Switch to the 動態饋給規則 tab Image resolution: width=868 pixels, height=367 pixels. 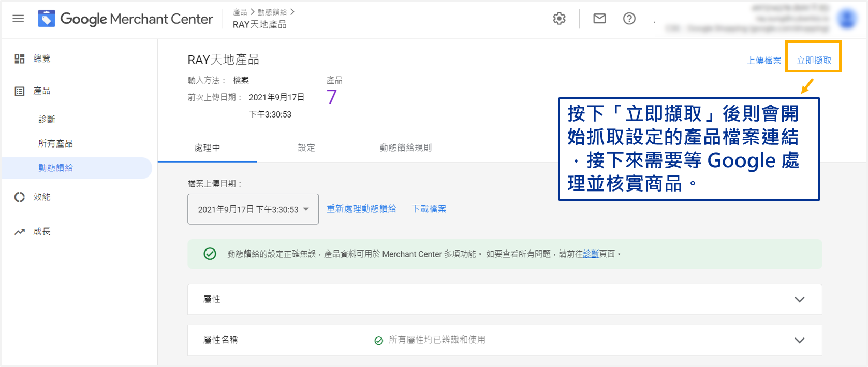click(406, 148)
